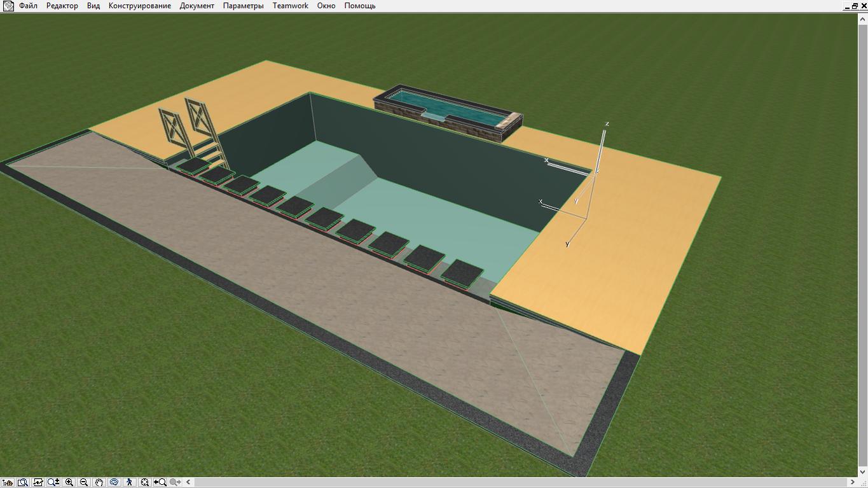Open the Teamwork menu
This screenshot has width=868, height=488.
coord(291,6)
